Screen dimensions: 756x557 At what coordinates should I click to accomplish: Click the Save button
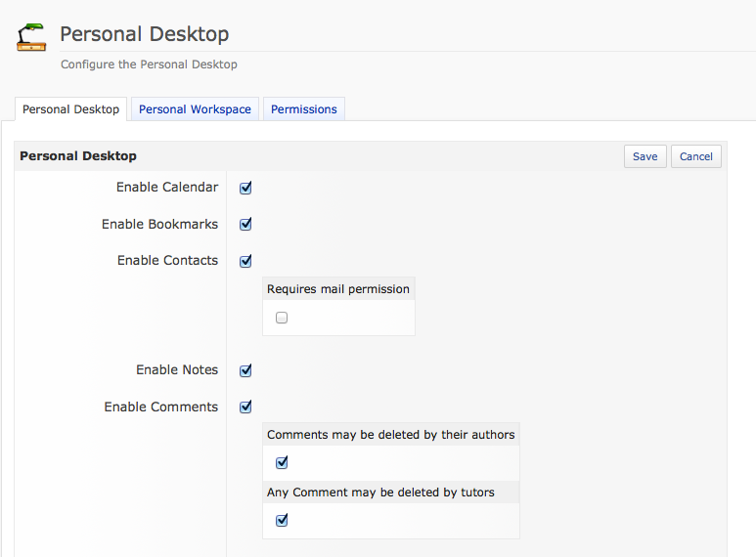pos(645,156)
